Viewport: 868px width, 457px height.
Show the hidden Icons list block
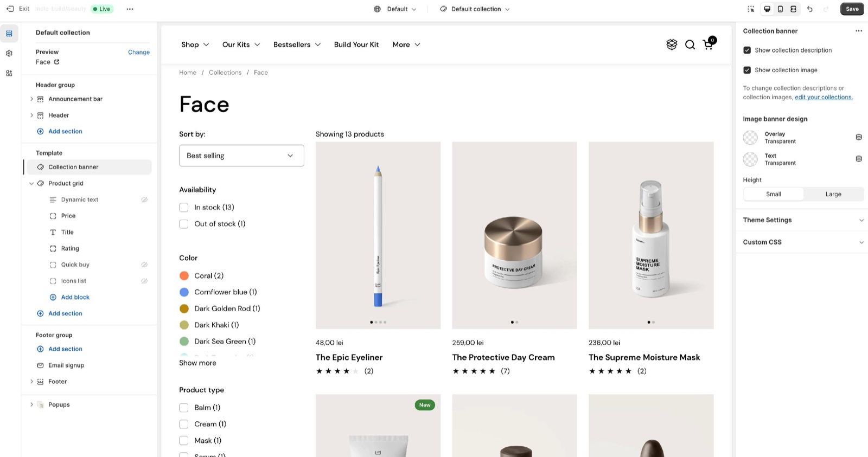pyautogui.click(x=144, y=281)
